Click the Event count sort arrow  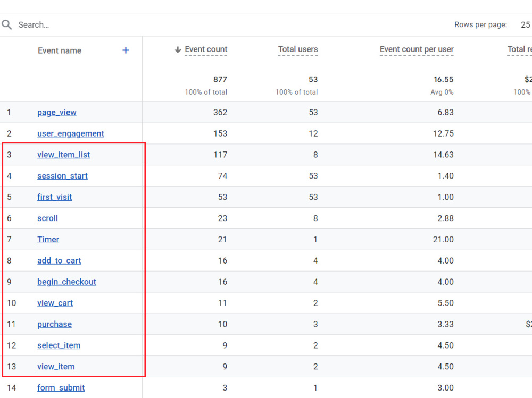(178, 50)
